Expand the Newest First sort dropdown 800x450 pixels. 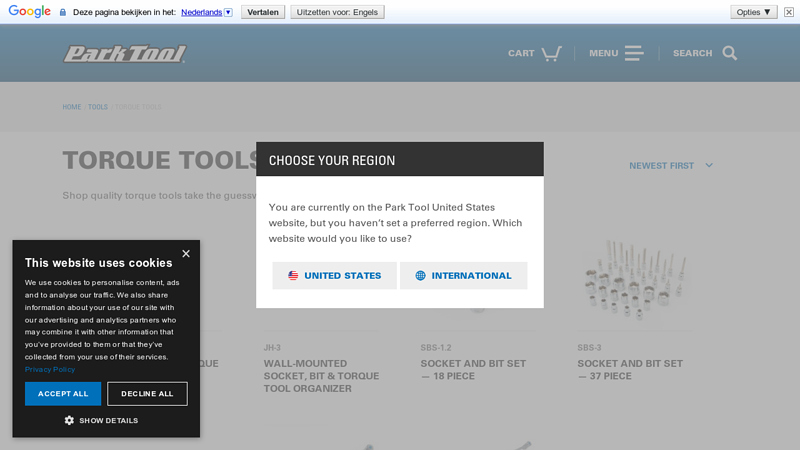(x=671, y=166)
